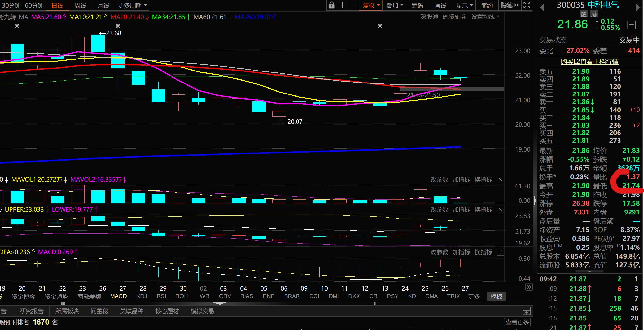Zoom in chart with plus icon

[343, 5]
